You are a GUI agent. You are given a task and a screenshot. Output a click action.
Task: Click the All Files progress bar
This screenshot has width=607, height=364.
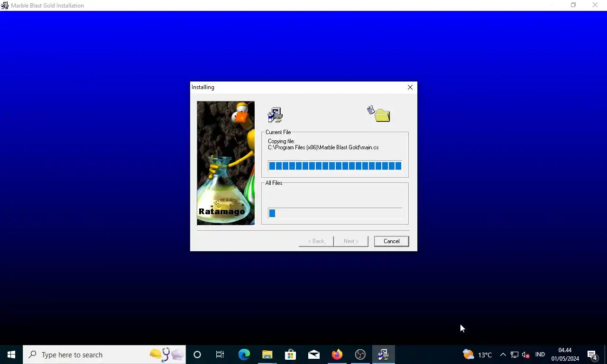[x=335, y=213]
